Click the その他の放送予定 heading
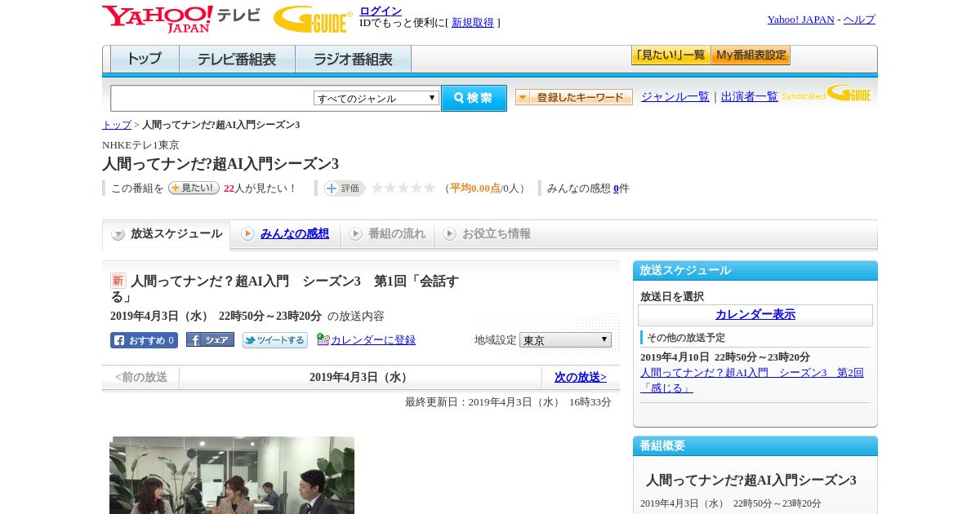 (x=686, y=337)
